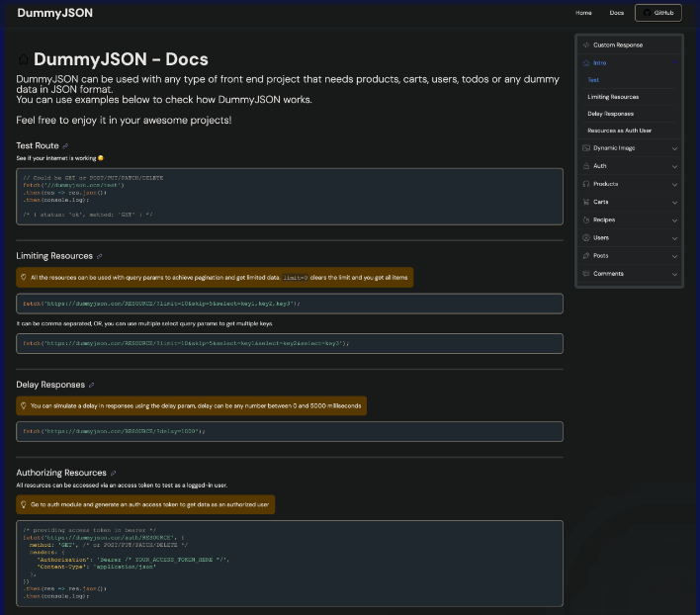Screen dimensions: 700x615
Task: Copy anchor link icon next to Test Route
Action: coord(65,146)
